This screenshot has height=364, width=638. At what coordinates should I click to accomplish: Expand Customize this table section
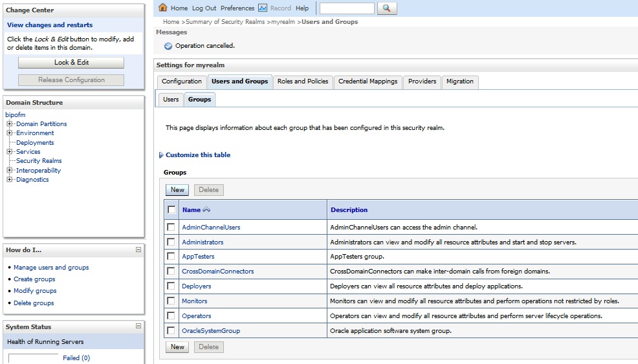[161, 155]
